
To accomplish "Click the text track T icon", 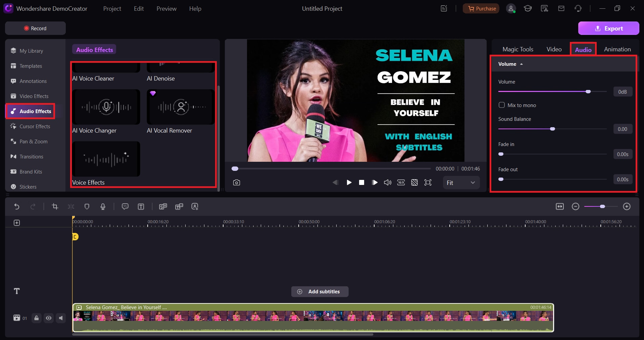I will pos(17,291).
